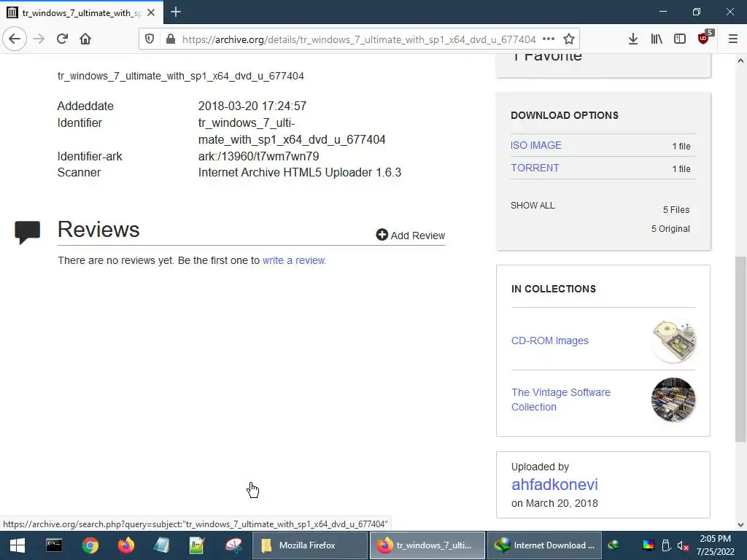Open a new browser tab
This screenshot has width=747, height=560.
tap(176, 12)
